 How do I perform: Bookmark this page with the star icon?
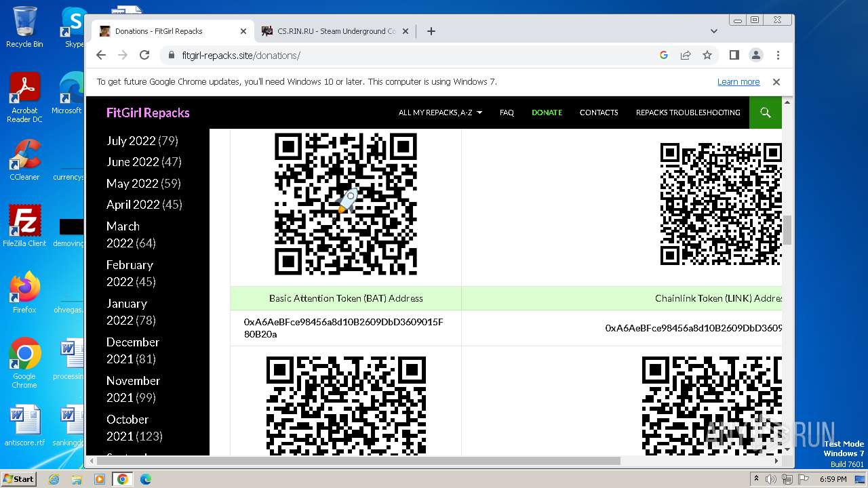pos(707,55)
